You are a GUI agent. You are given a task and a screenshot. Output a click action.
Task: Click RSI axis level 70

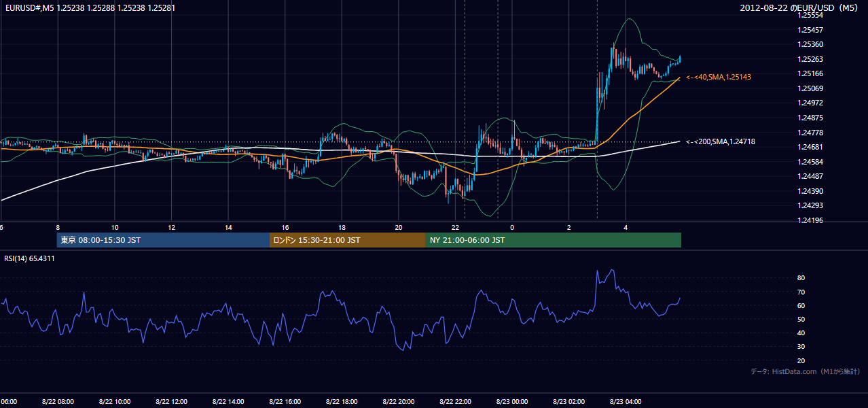pos(801,292)
